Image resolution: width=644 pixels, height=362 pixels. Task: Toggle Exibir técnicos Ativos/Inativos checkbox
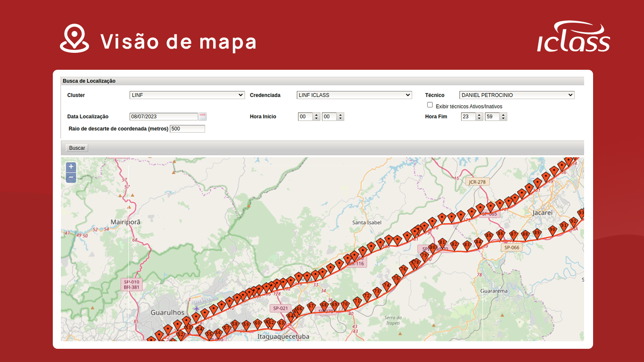(x=429, y=105)
